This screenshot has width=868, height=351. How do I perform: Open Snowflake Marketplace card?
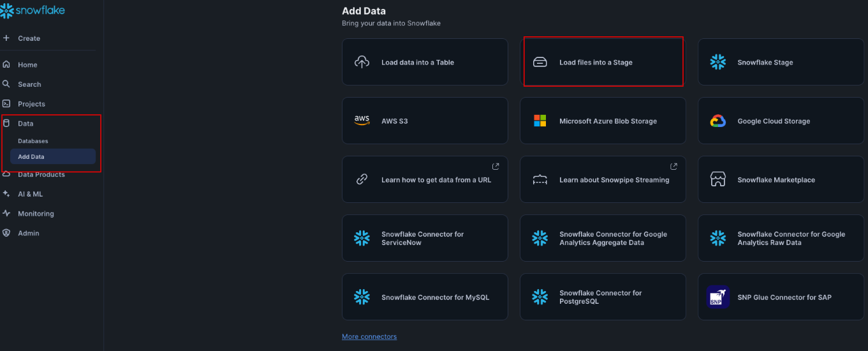click(781, 179)
